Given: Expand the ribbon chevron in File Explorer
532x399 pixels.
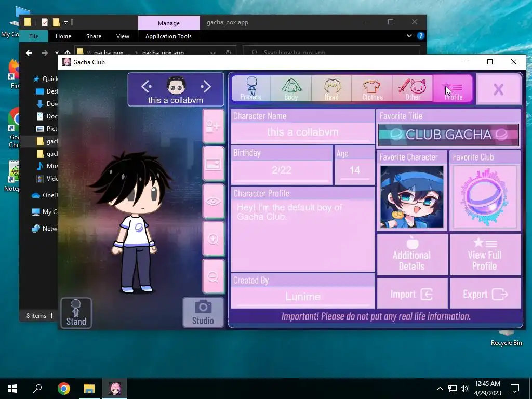Looking at the screenshot, I should 409,36.
